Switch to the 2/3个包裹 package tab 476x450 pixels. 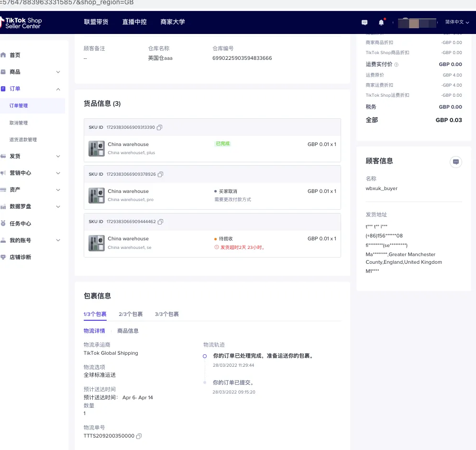click(130, 314)
